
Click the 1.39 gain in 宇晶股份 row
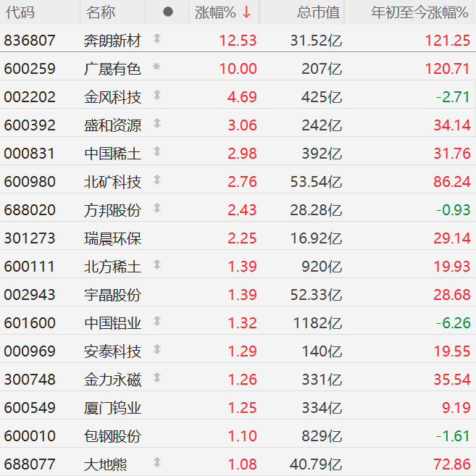[242, 294]
